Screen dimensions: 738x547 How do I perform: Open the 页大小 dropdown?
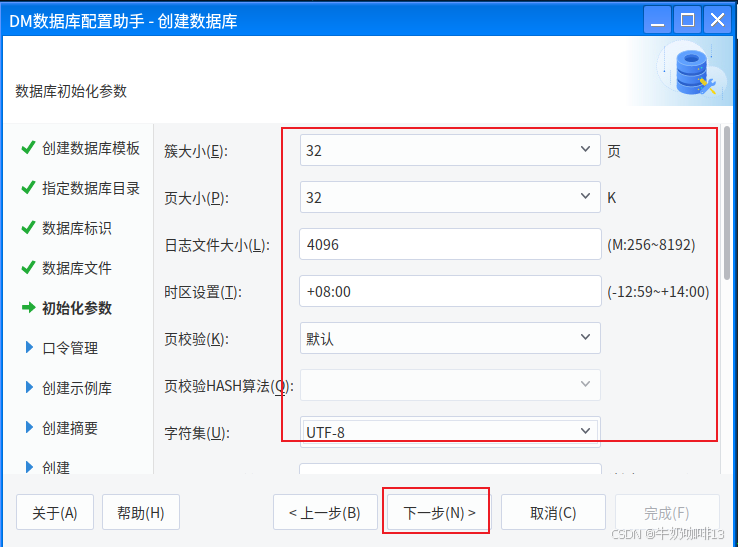[x=450, y=197]
